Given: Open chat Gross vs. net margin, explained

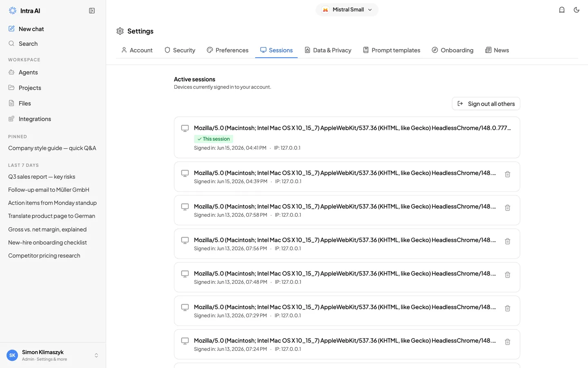Looking at the screenshot, I should pyautogui.click(x=47, y=229).
